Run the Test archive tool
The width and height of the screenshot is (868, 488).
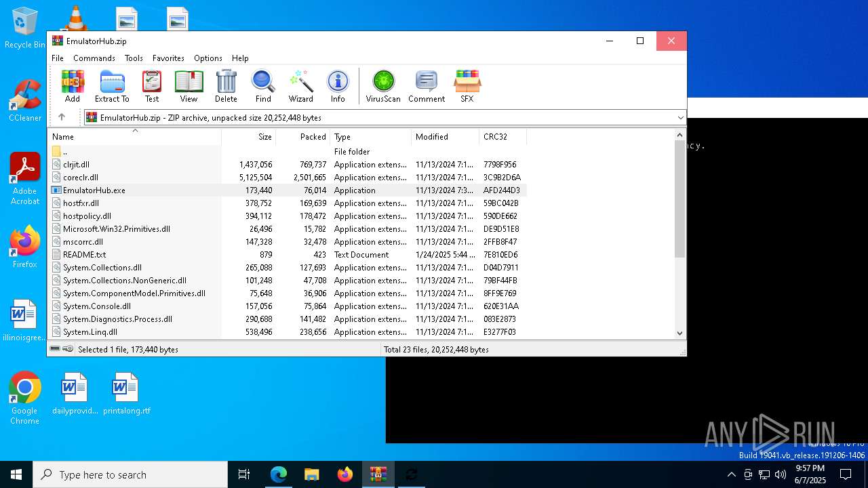click(152, 86)
